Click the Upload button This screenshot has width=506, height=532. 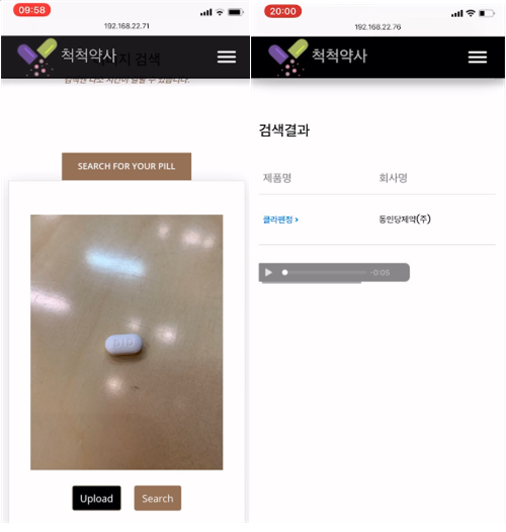pos(96,498)
